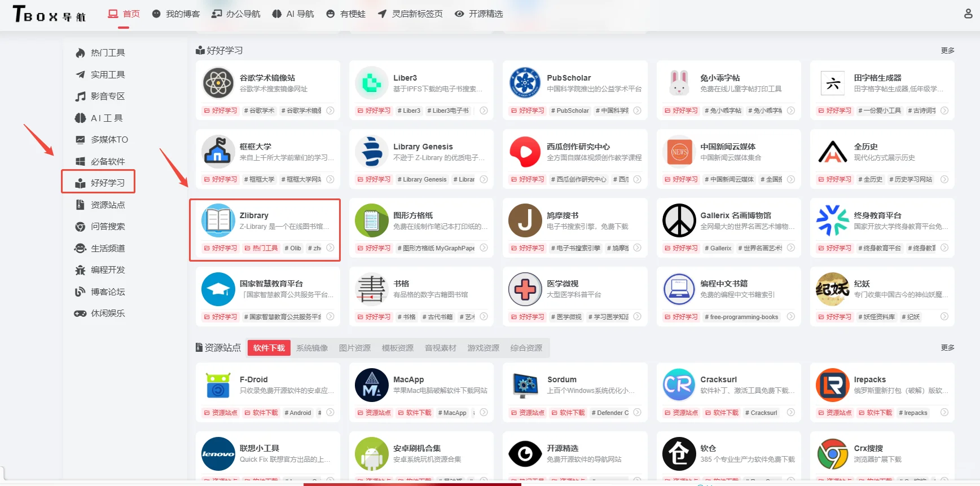Click the arrow on 纪妖 card
This screenshot has height=486, width=980.
[x=944, y=317]
